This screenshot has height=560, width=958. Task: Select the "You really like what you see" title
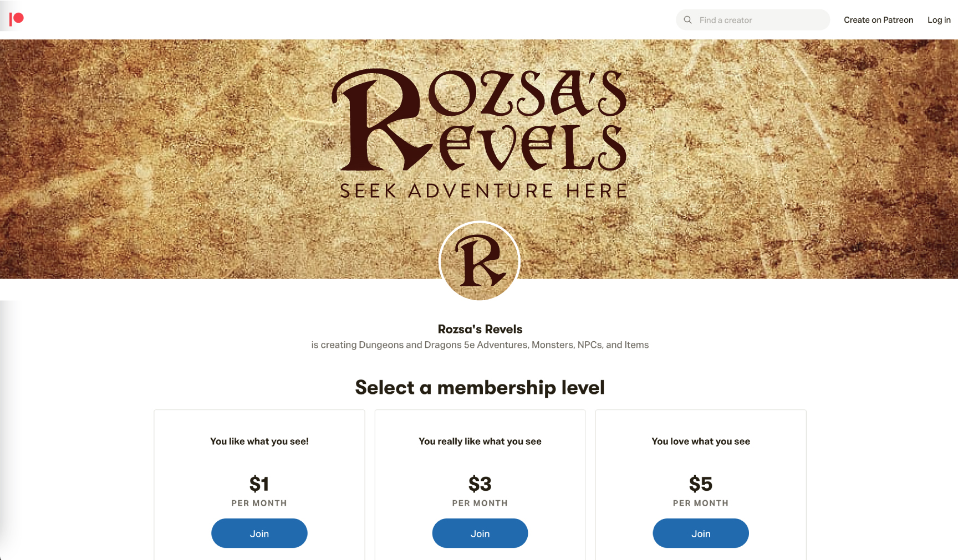[x=480, y=441]
